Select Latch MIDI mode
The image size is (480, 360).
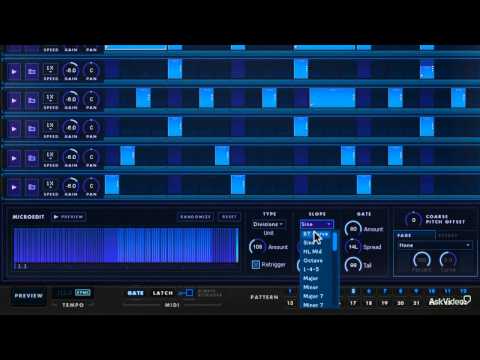pos(163,293)
